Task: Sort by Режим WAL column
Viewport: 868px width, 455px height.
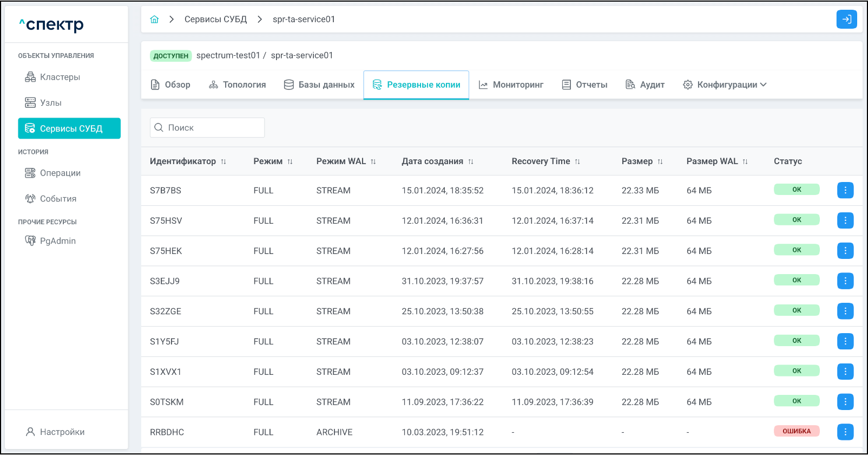Action: [x=373, y=161]
